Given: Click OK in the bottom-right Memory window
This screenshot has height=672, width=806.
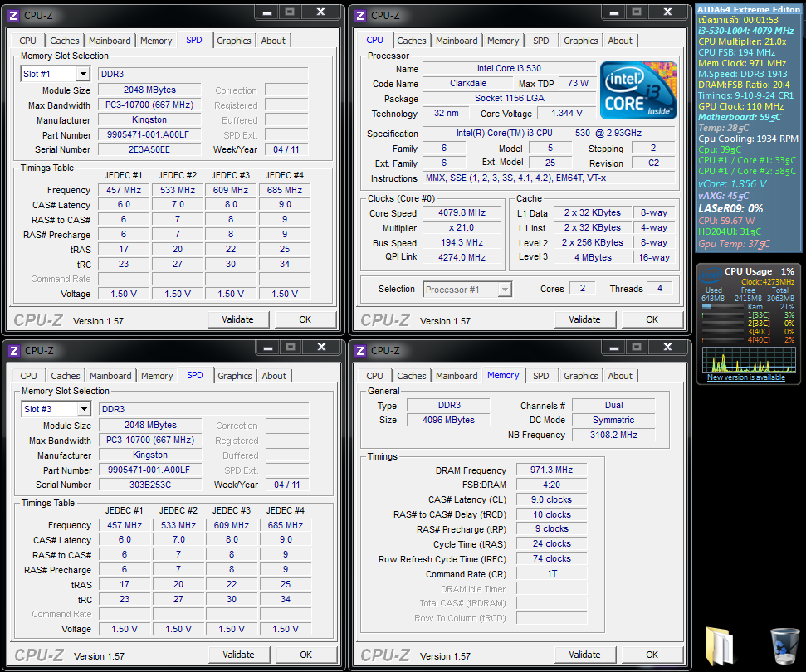Looking at the screenshot, I should coord(652,655).
